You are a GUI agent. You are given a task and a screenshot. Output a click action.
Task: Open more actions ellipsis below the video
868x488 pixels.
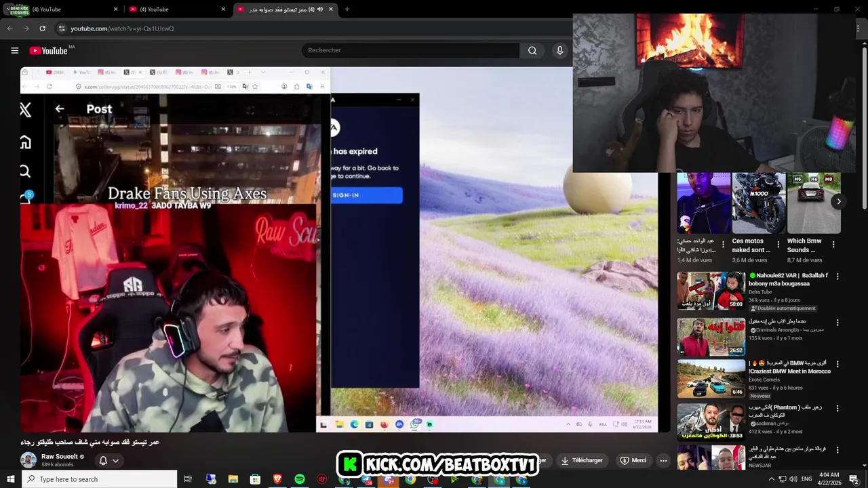[663, 460]
